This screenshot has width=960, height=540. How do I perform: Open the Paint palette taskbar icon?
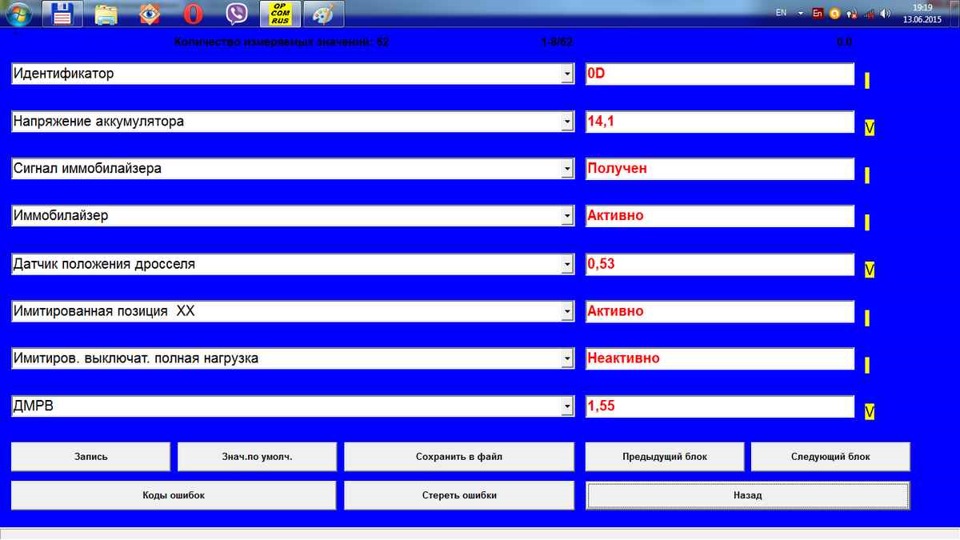323,13
